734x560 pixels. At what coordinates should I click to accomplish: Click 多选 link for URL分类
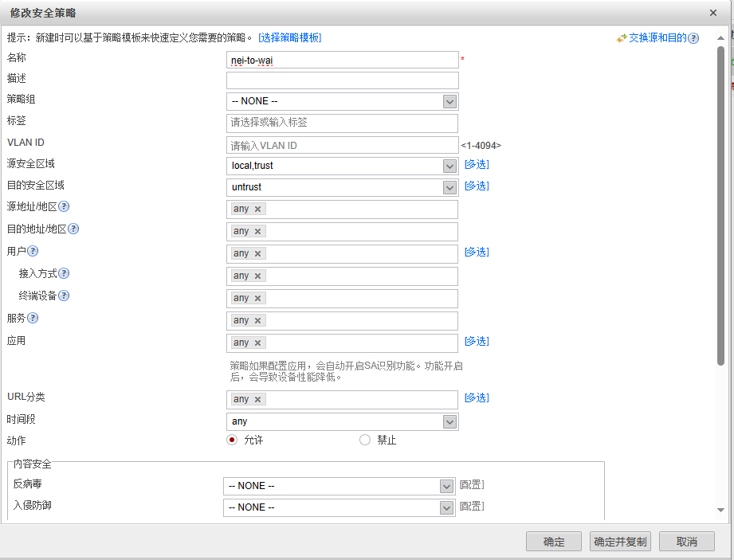(477, 397)
